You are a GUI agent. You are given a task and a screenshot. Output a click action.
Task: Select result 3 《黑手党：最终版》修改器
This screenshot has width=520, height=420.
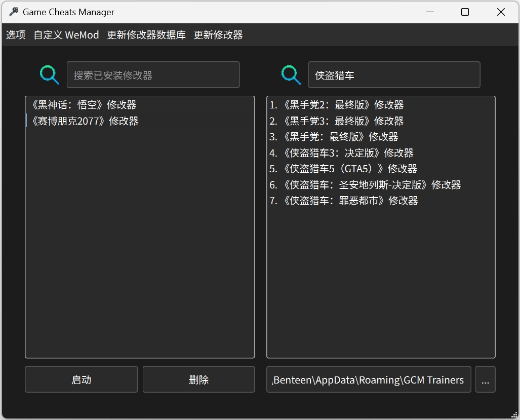(381, 137)
